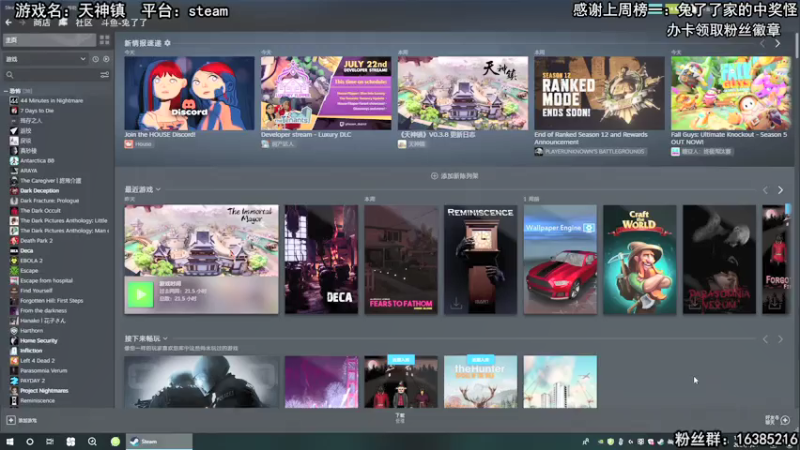Open the 游戏 category filter dropdown
Screen dimensions: 800x450
tap(45, 59)
